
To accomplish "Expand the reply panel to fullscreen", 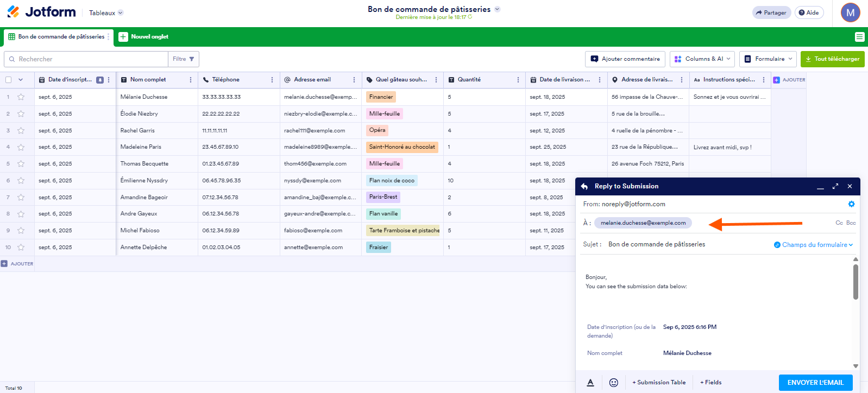I will point(835,186).
